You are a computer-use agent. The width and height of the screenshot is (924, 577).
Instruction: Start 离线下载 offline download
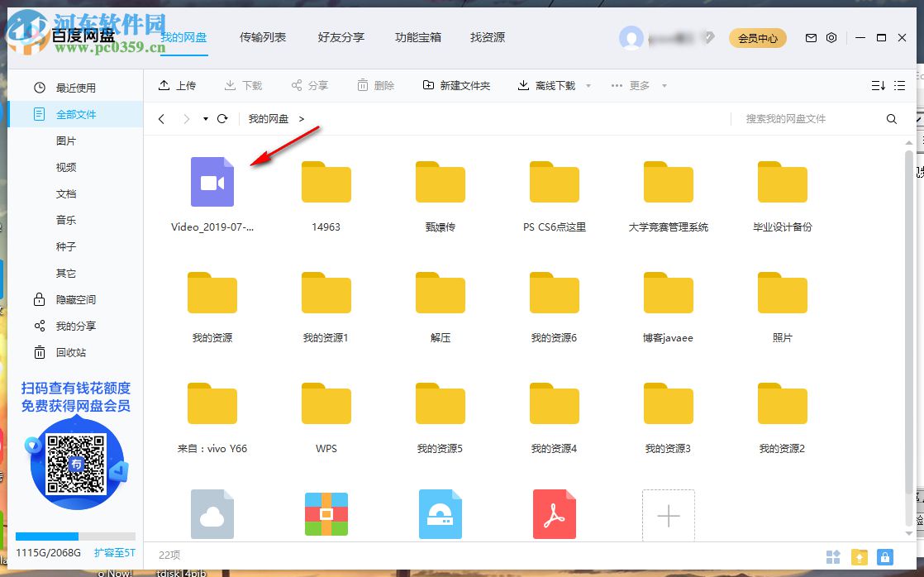coord(547,85)
